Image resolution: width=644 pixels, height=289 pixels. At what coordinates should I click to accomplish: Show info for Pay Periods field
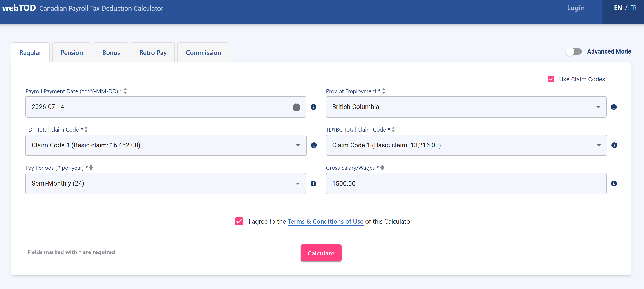[x=313, y=184]
